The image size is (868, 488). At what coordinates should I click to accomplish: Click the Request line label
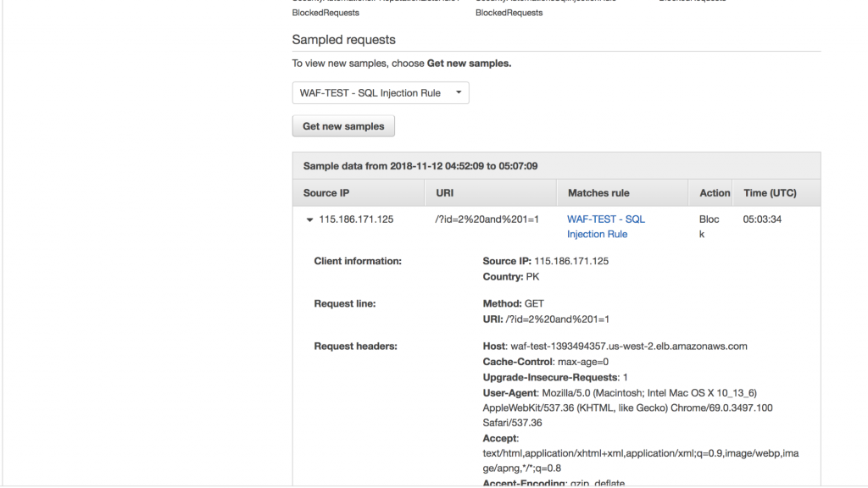tap(345, 304)
